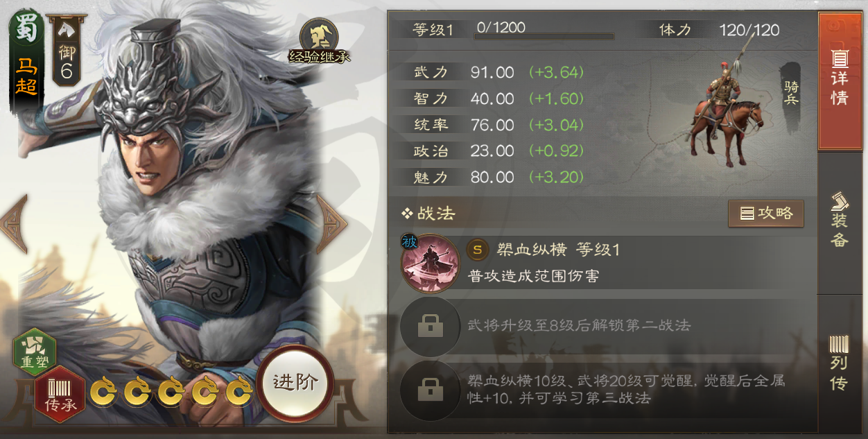Viewport: 868px width, 439px height.
Task: Switch to the 详情 details tab
Action: (840, 80)
